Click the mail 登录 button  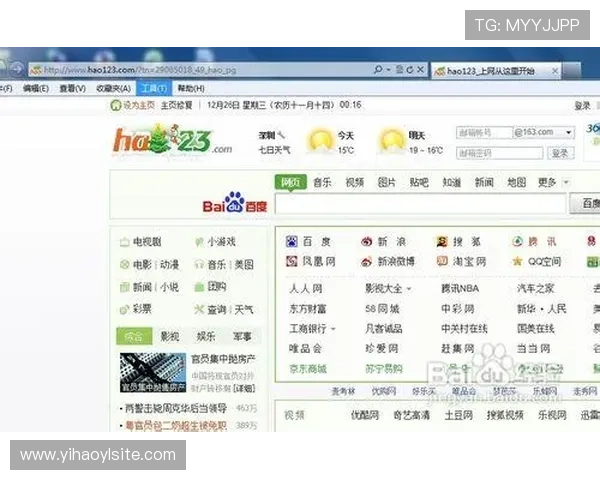[x=560, y=153]
